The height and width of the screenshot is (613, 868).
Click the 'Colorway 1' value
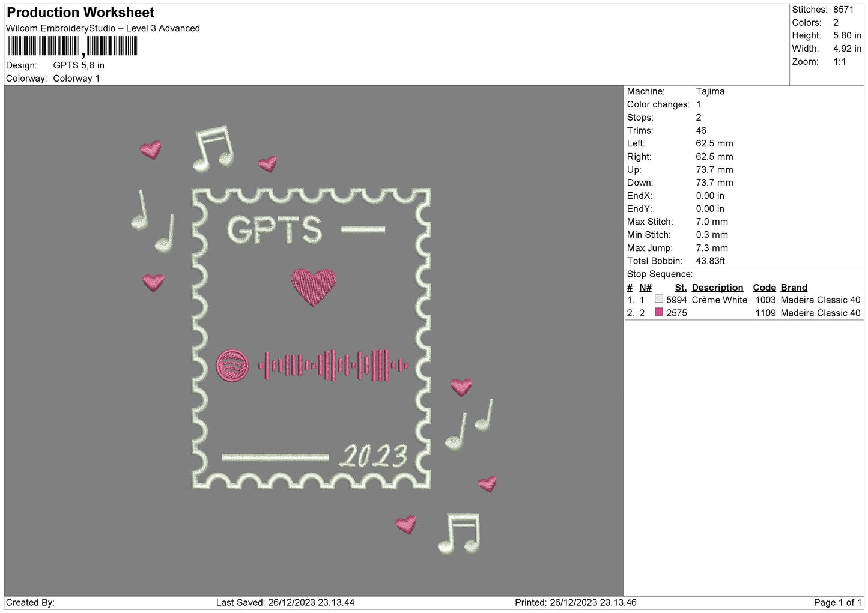click(76, 79)
